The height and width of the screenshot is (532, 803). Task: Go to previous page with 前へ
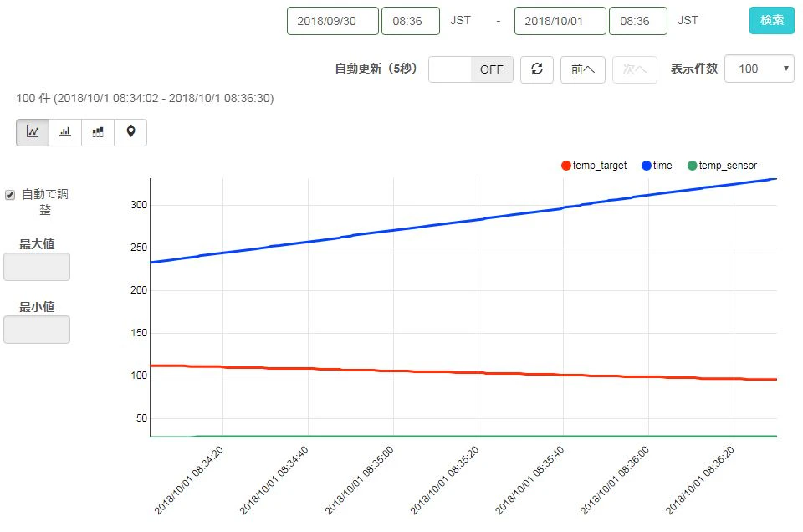coord(583,69)
